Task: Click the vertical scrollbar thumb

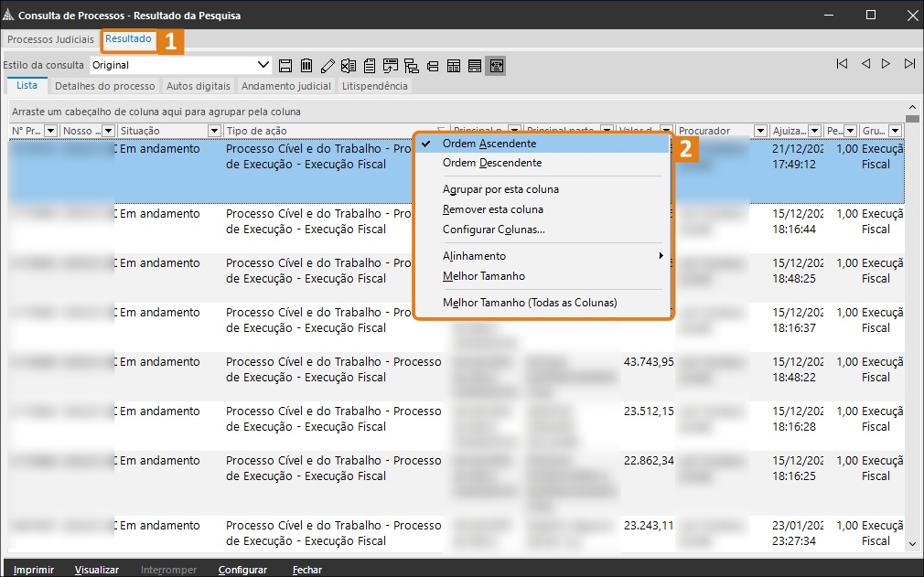Action: tap(912, 119)
